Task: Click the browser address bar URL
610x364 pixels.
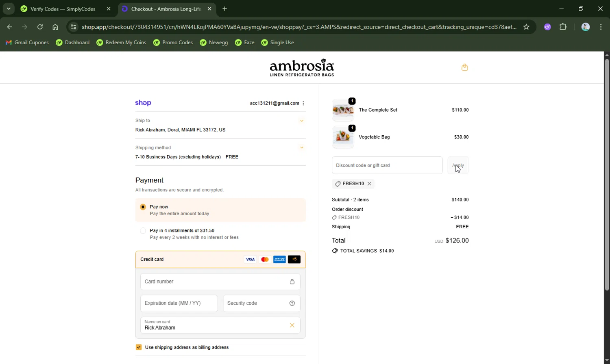Action: coord(299,27)
